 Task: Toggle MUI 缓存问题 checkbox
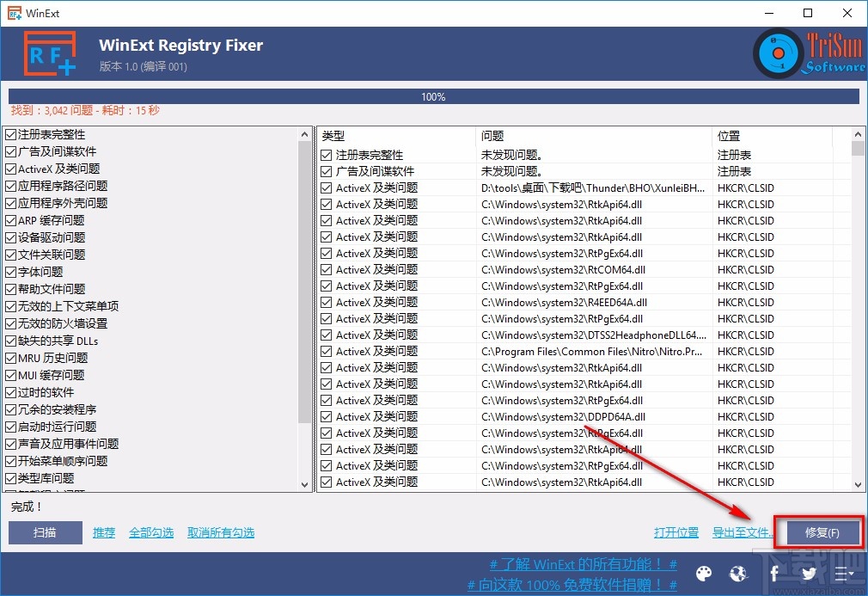tap(10, 375)
